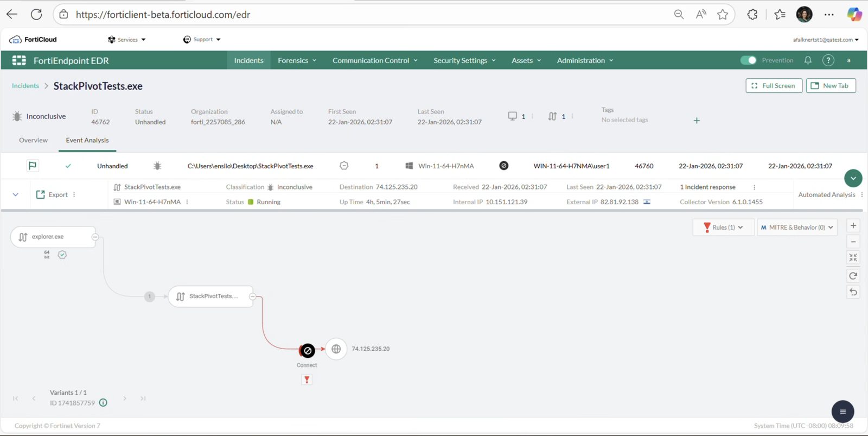Refresh the process graph
The height and width of the screenshot is (436, 868).
click(853, 276)
